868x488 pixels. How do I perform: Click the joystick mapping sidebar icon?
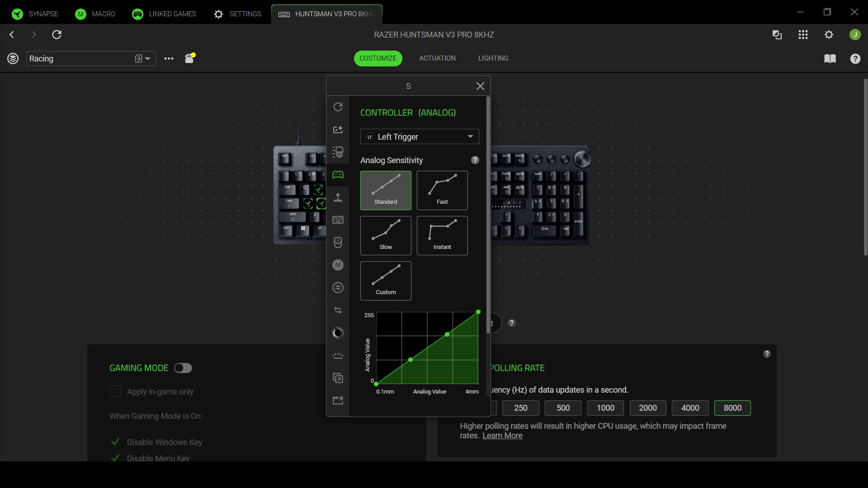click(x=338, y=197)
